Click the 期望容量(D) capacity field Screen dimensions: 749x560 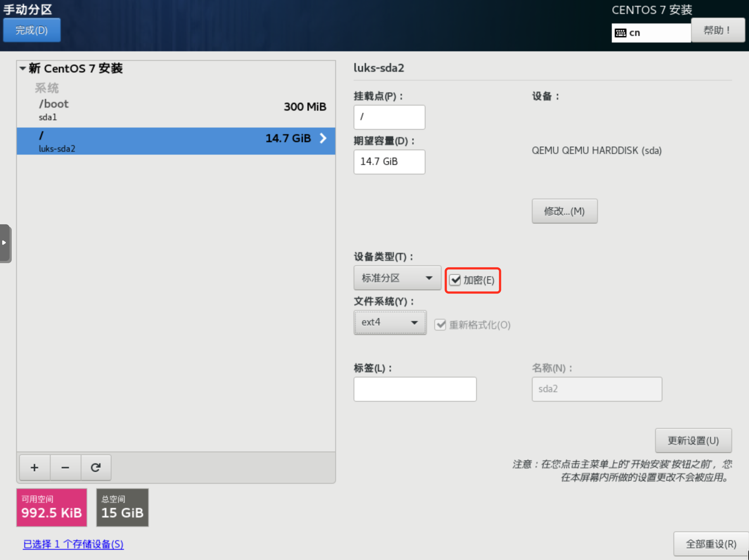pos(389,162)
